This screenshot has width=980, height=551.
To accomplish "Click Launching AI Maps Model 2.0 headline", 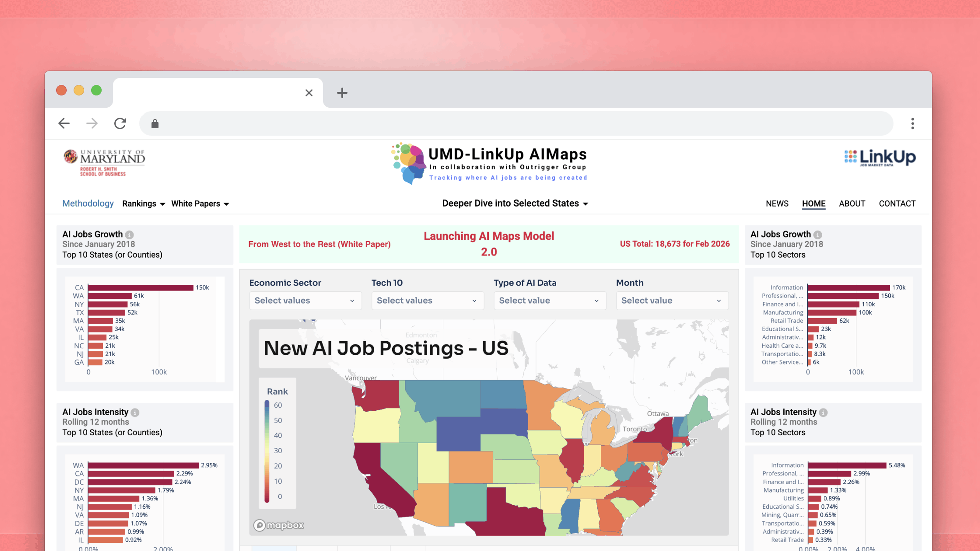I will 489,244.
